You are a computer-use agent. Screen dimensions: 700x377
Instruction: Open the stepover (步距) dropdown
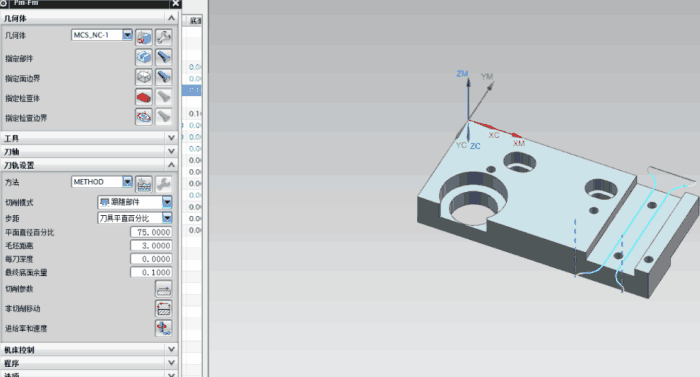click(167, 218)
